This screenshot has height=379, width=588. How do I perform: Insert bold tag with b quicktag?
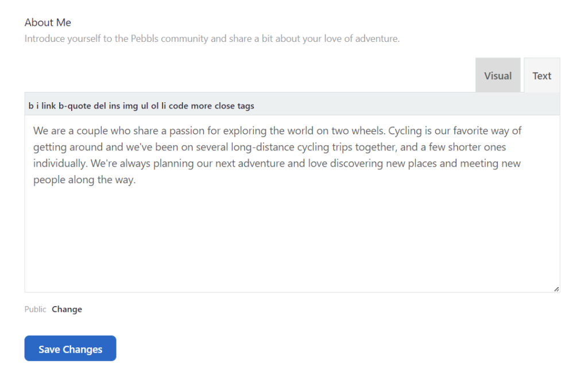(x=31, y=106)
